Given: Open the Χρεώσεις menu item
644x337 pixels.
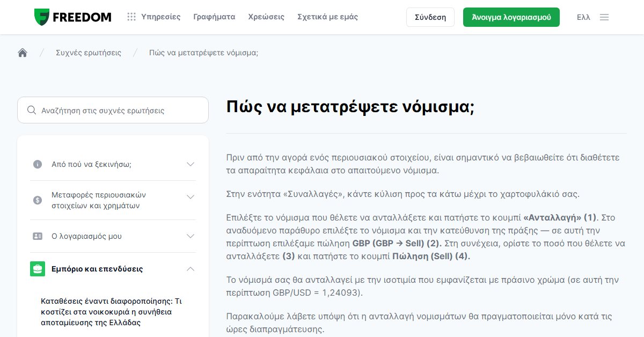Looking at the screenshot, I should pos(266,17).
